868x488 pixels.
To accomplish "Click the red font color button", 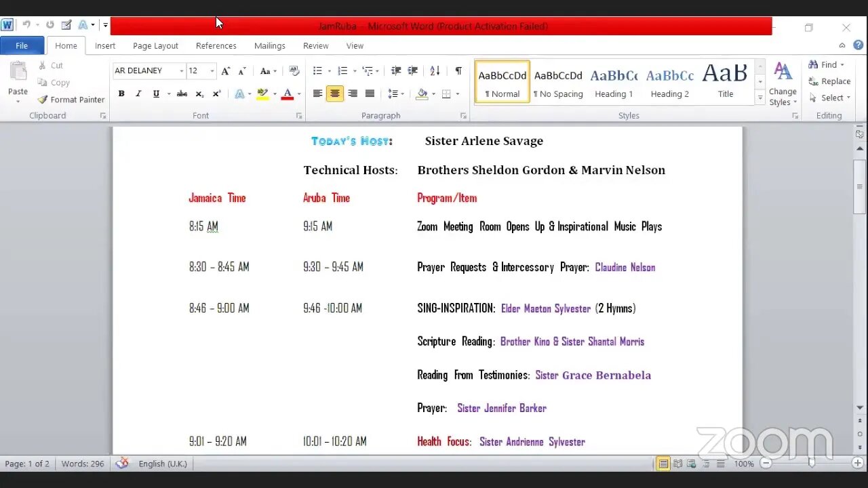I will (287, 94).
